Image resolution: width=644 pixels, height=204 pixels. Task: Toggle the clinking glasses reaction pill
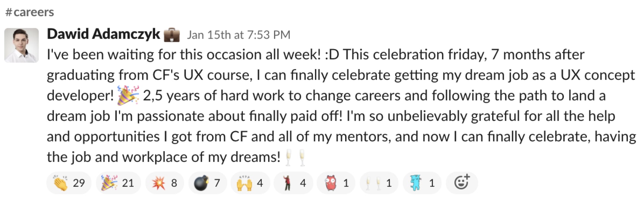[x=379, y=183]
